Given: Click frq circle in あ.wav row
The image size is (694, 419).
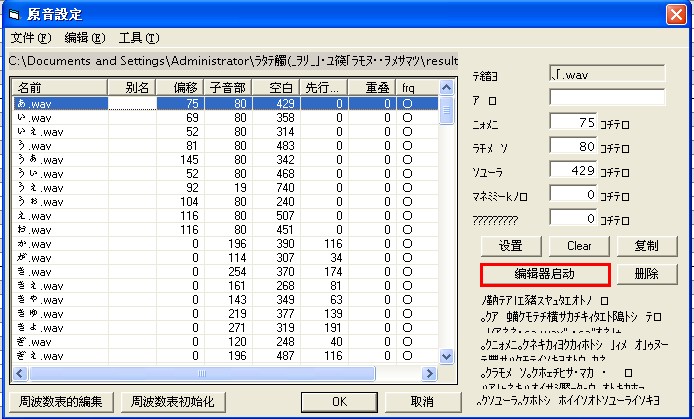Looking at the screenshot, I should click(x=407, y=104).
